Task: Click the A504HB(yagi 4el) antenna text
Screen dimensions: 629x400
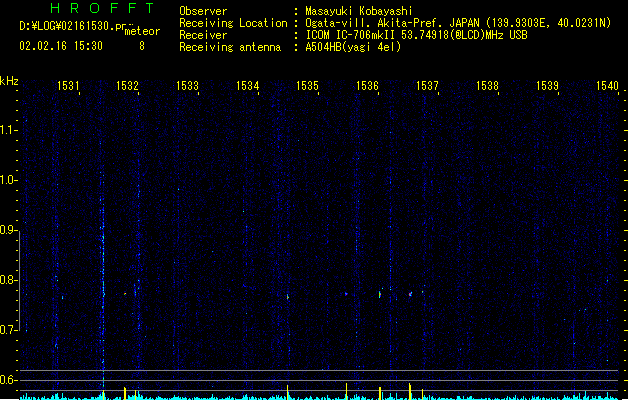Action: pos(353,47)
